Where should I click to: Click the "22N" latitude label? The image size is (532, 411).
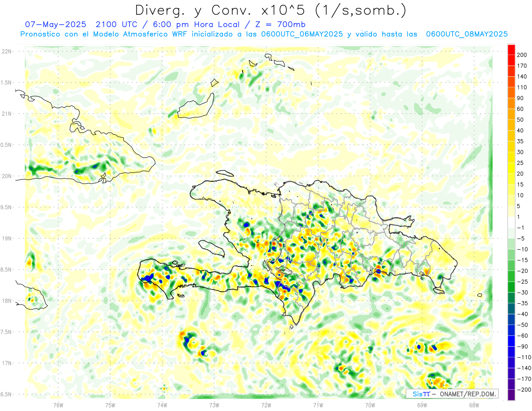[7, 51]
